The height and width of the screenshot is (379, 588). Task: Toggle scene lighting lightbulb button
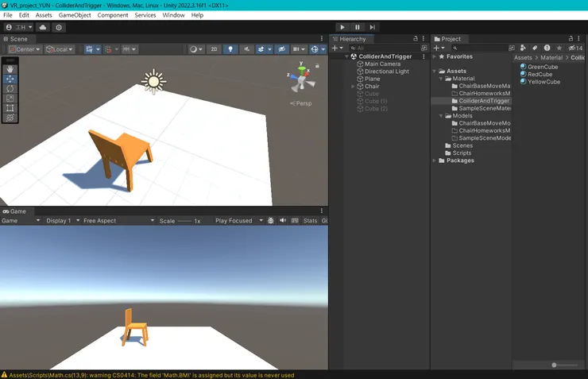click(x=230, y=49)
